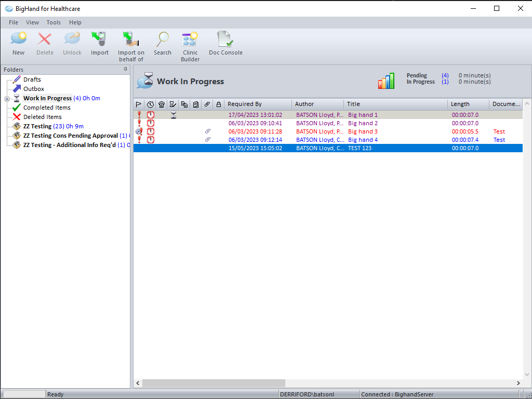
Task: Click the bar chart statistics icon
Action: 387,81
